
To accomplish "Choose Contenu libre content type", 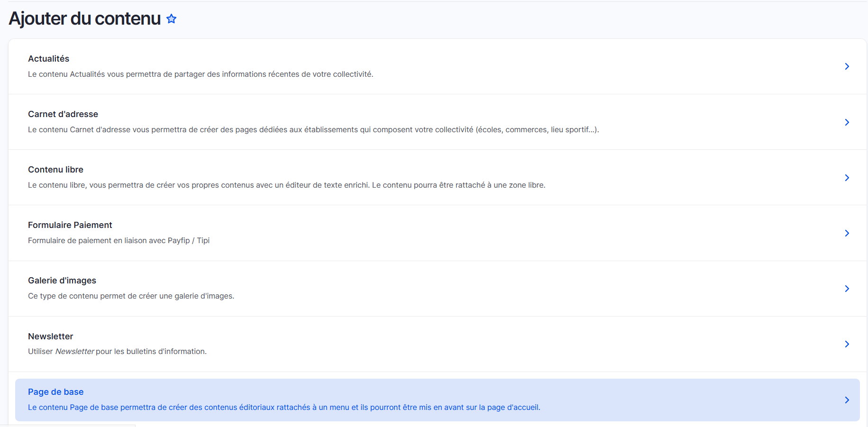I will point(55,170).
